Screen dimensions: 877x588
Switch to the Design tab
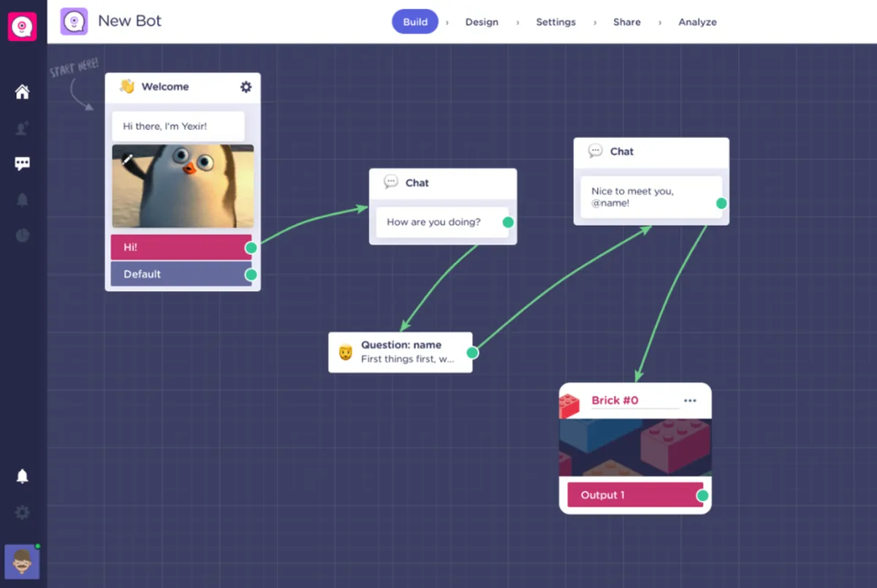[x=482, y=22]
